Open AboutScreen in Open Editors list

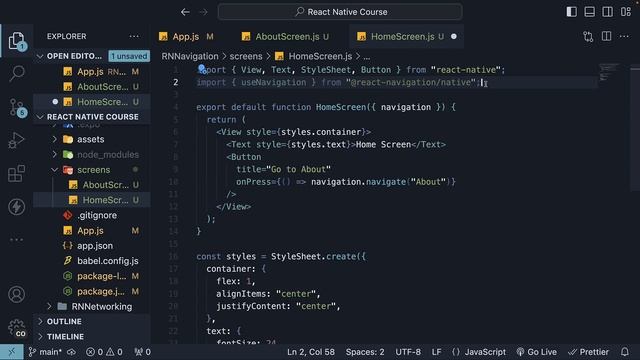(x=92, y=87)
